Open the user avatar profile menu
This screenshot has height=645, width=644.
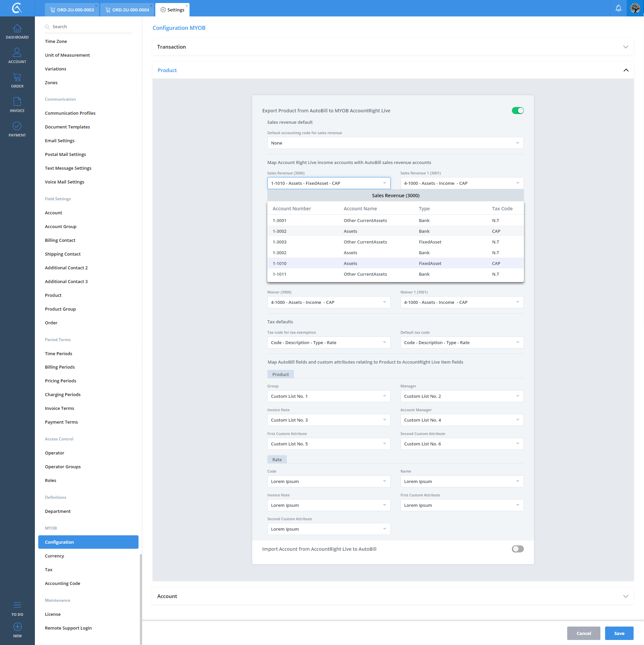click(x=635, y=8)
